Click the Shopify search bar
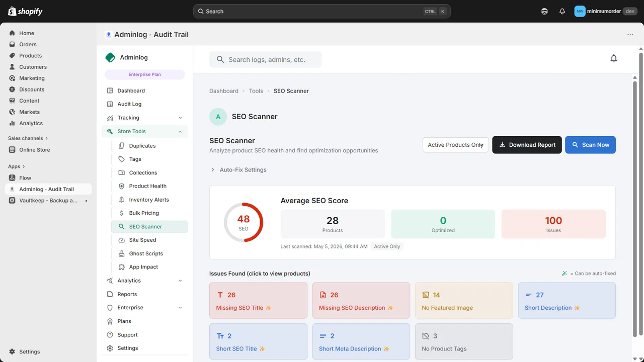644x362 pixels. pyautogui.click(x=322, y=11)
